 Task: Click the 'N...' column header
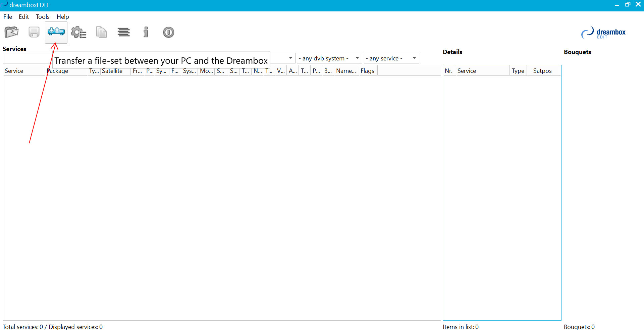point(258,71)
